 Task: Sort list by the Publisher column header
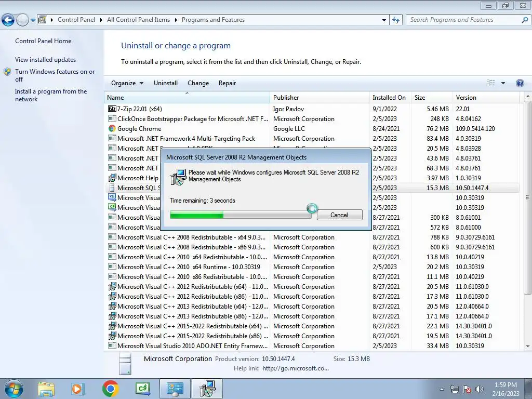pos(320,97)
